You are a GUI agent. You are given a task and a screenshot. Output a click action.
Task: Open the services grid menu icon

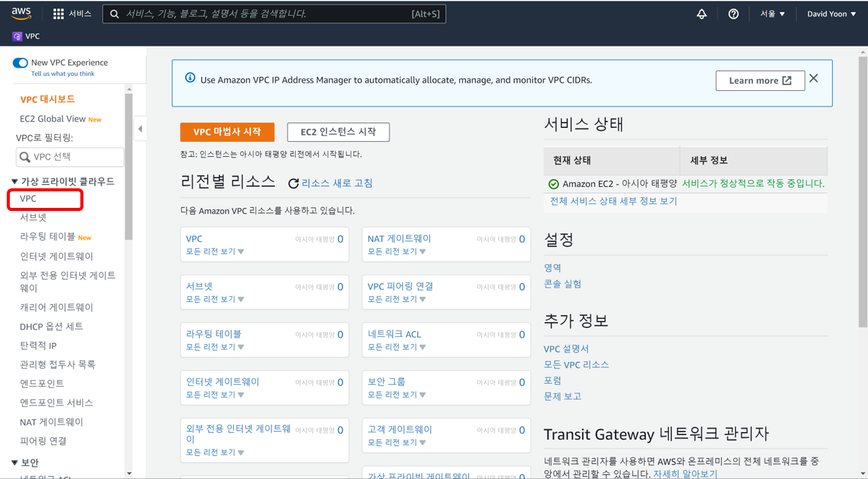point(59,14)
